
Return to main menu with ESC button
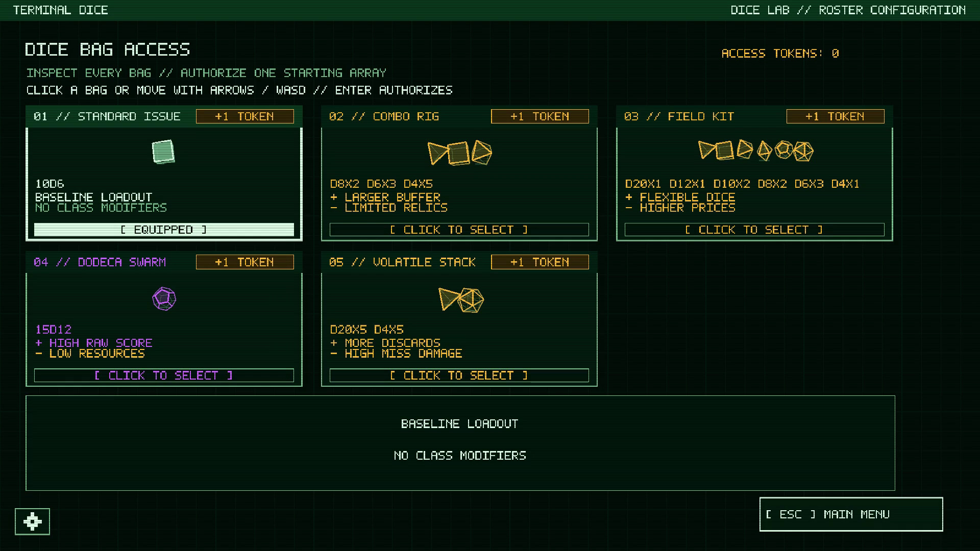(851, 514)
